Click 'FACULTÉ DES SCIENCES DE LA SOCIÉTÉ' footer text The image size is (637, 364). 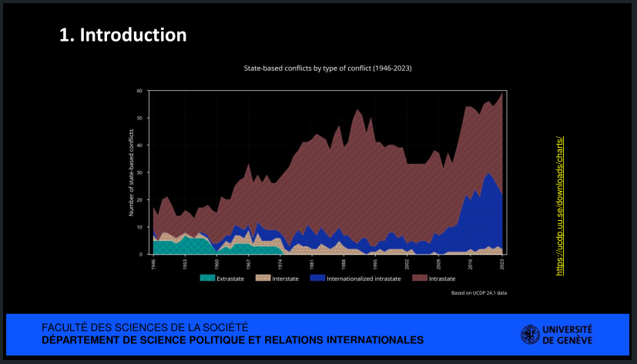[145, 327]
